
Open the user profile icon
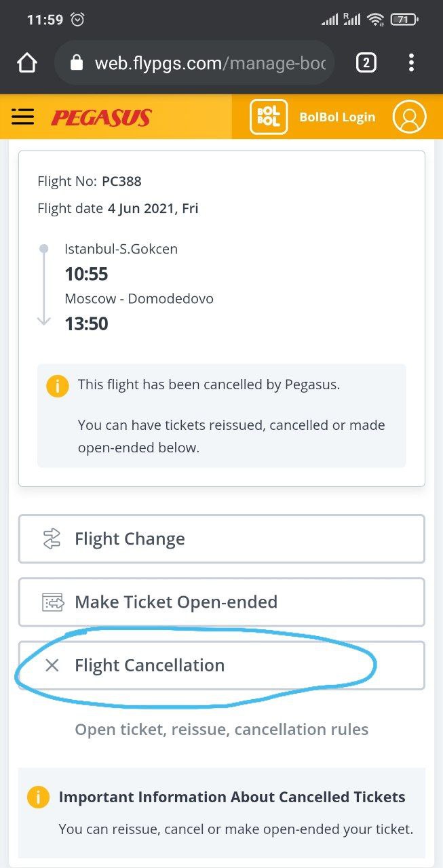coord(409,117)
